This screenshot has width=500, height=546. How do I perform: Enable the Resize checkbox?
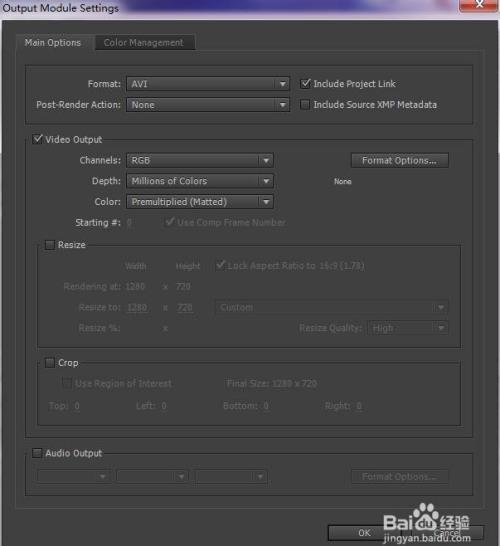click(50, 245)
